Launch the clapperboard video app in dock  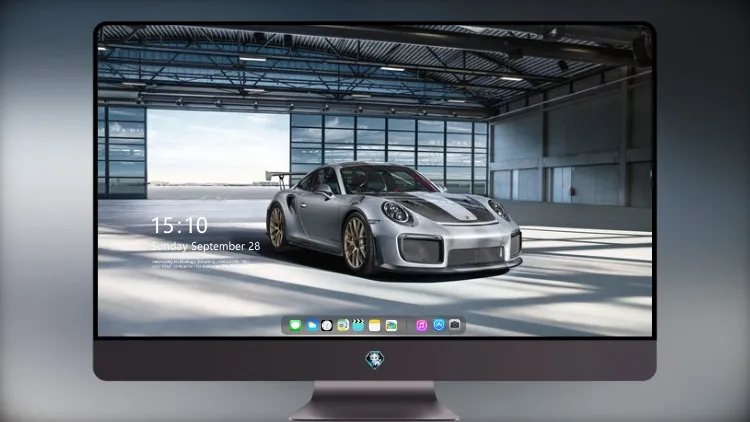coord(358,325)
